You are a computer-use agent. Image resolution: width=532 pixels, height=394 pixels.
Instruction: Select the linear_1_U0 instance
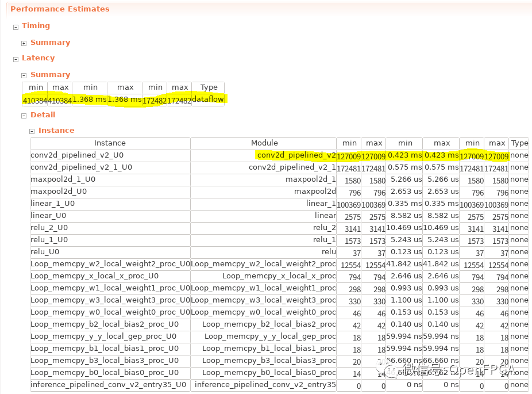[110, 204]
